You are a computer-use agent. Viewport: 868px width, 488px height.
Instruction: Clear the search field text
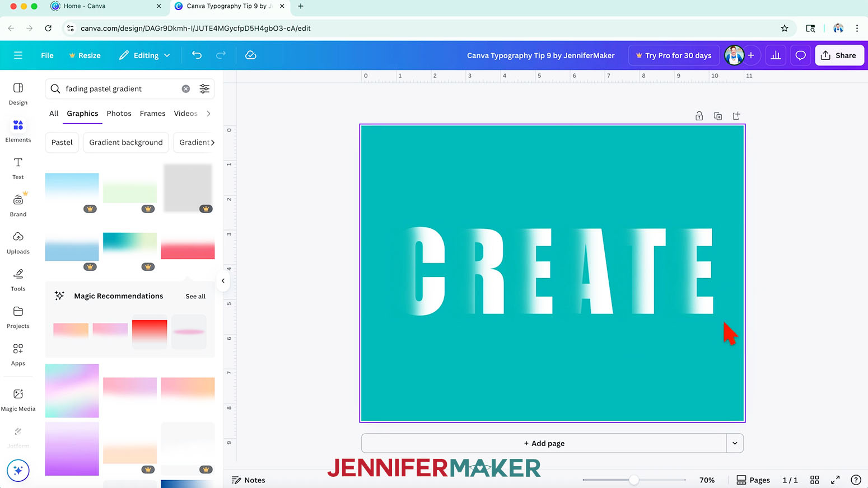point(186,89)
